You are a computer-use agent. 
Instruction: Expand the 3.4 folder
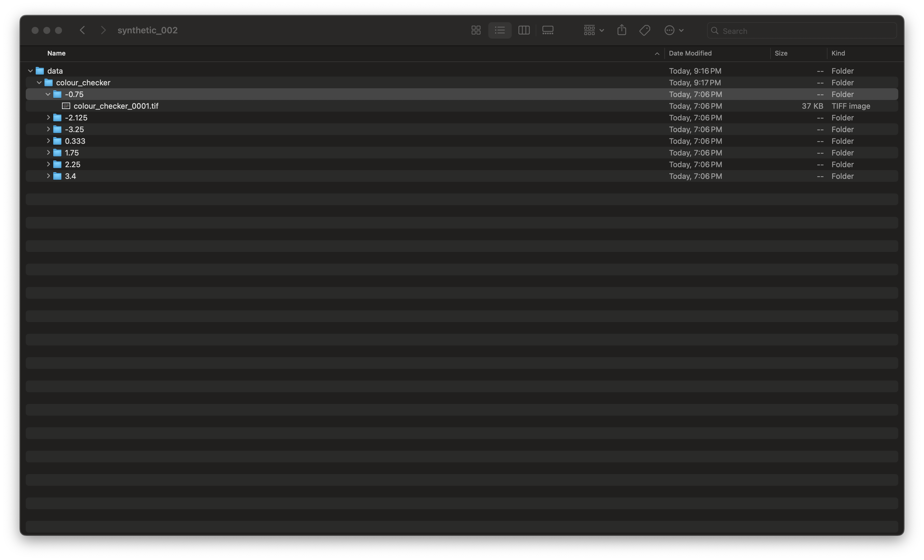pos(48,176)
